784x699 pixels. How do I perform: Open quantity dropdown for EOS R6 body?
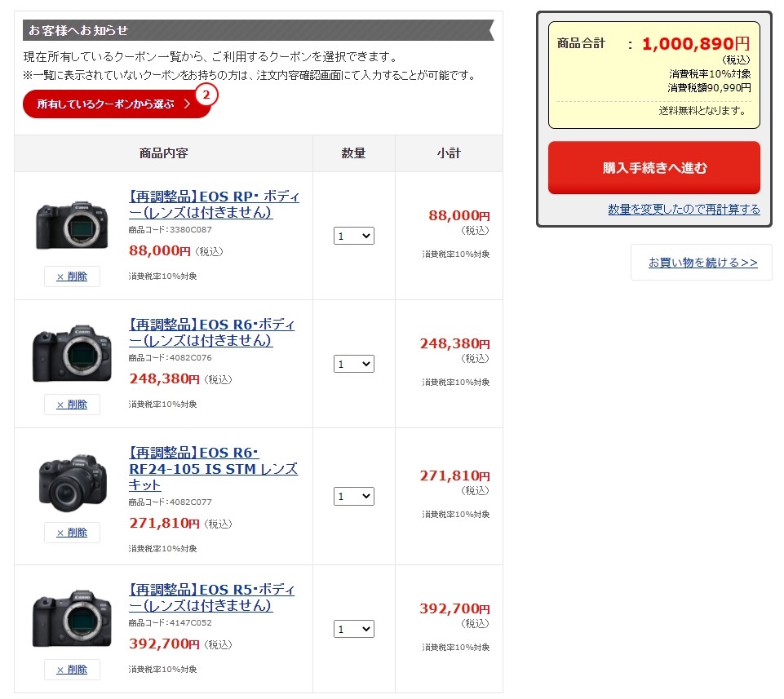(353, 364)
